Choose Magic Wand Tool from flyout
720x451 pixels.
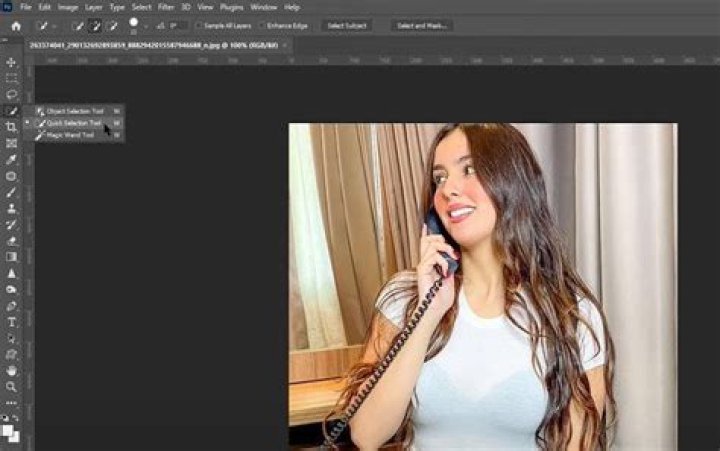[70, 135]
